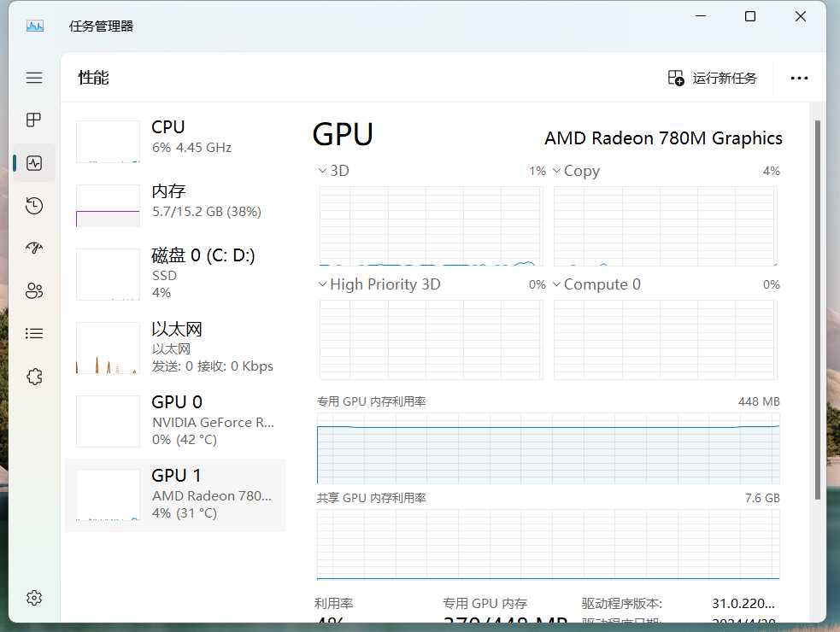Click the Task Manager app icon
840x632 pixels.
pyautogui.click(x=35, y=26)
